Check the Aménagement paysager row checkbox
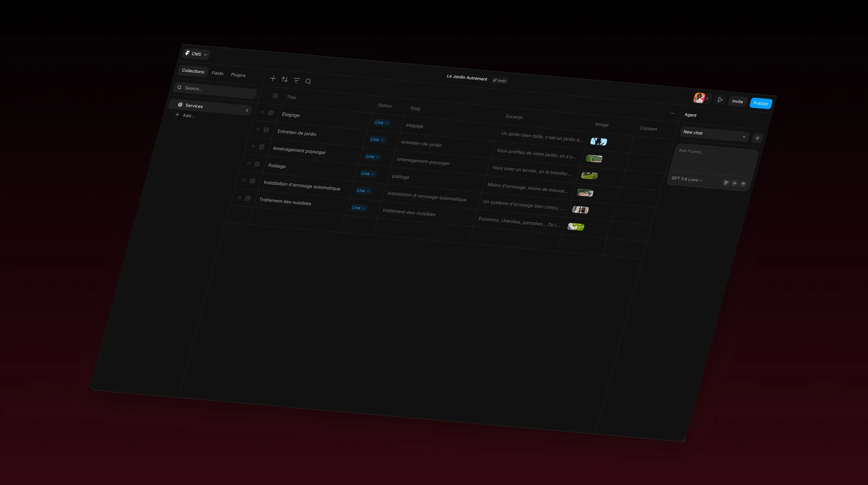The image size is (868, 485). (x=261, y=147)
